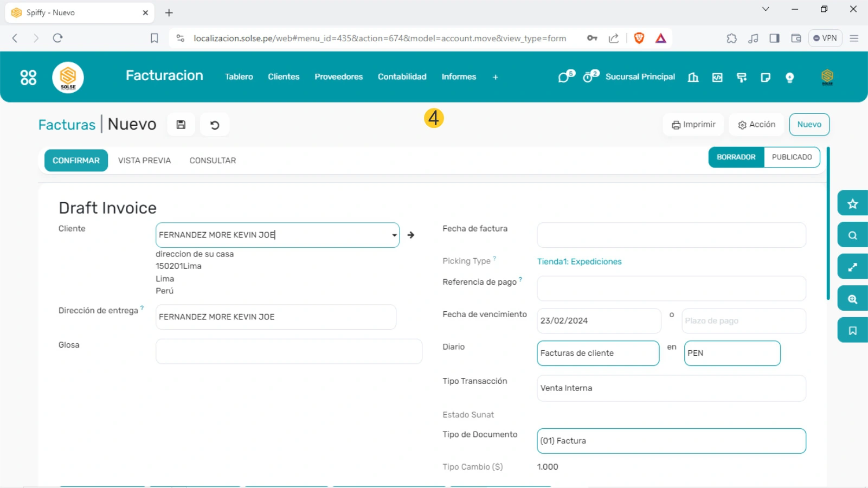
Task: Click the bookmark icon in right sidebar
Action: [852, 331]
